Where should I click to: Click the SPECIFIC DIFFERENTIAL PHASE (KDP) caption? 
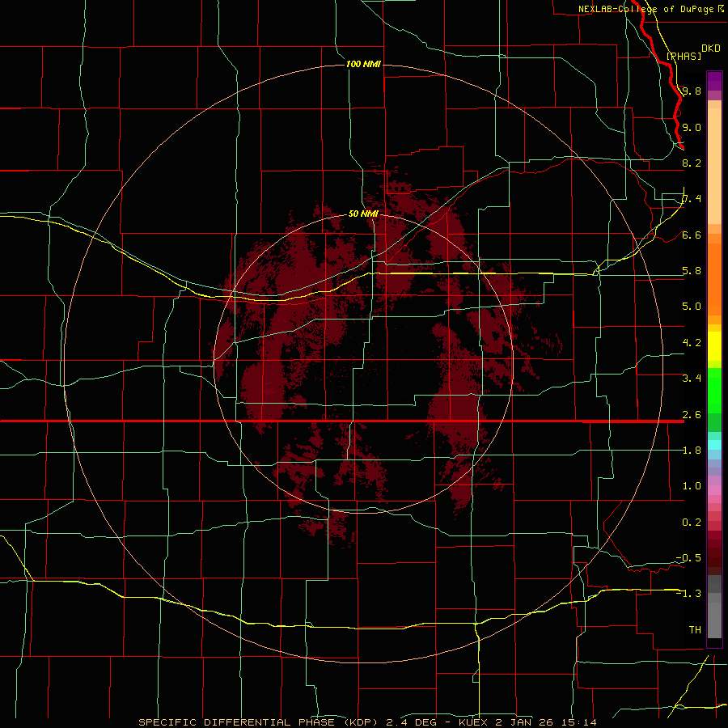[x=260, y=722]
